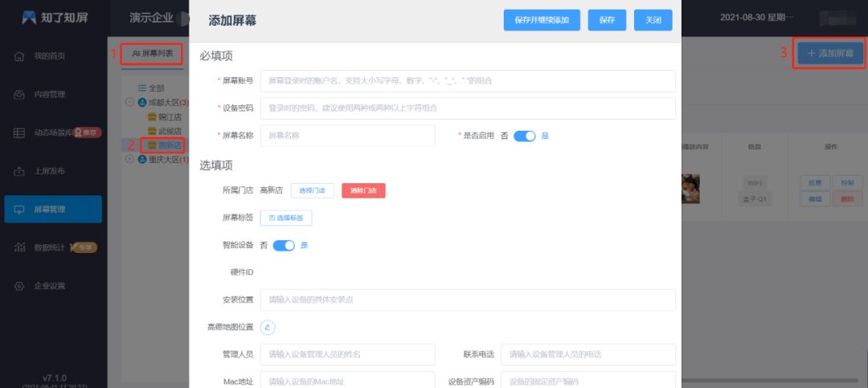Image resolution: width=868 pixels, height=388 pixels.
Task: Click the red 清除门店 button
Action: pos(364,190)
